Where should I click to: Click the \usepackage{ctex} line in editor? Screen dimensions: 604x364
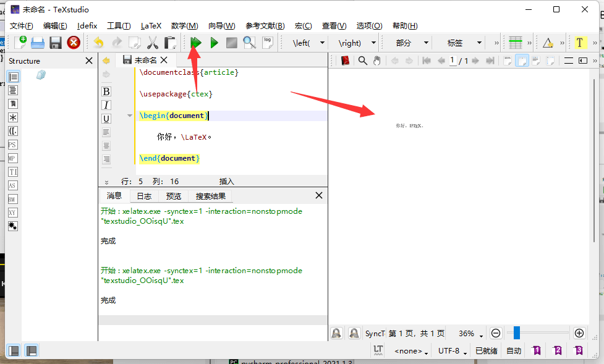176,94
